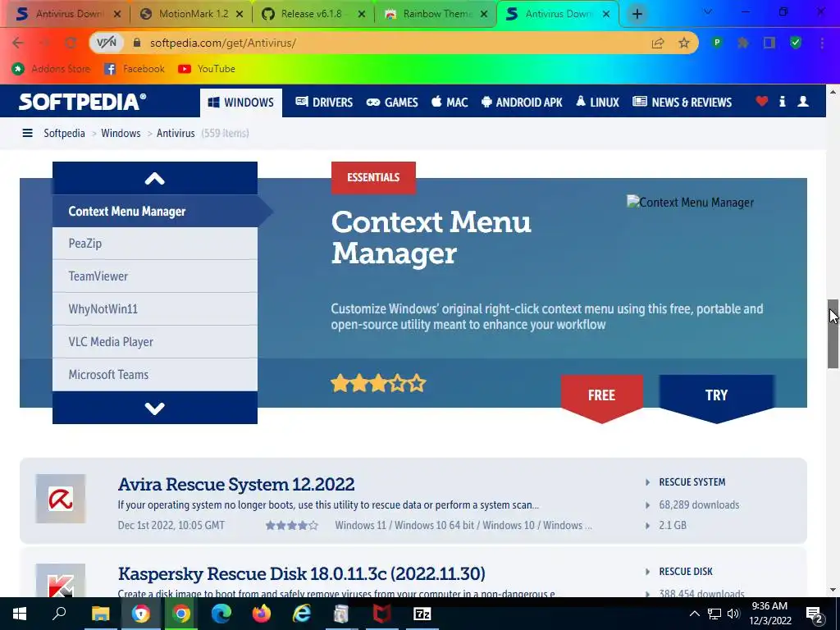Select the Windows category tab
This screenshot has height=630, width=840.
coord(241,103)
